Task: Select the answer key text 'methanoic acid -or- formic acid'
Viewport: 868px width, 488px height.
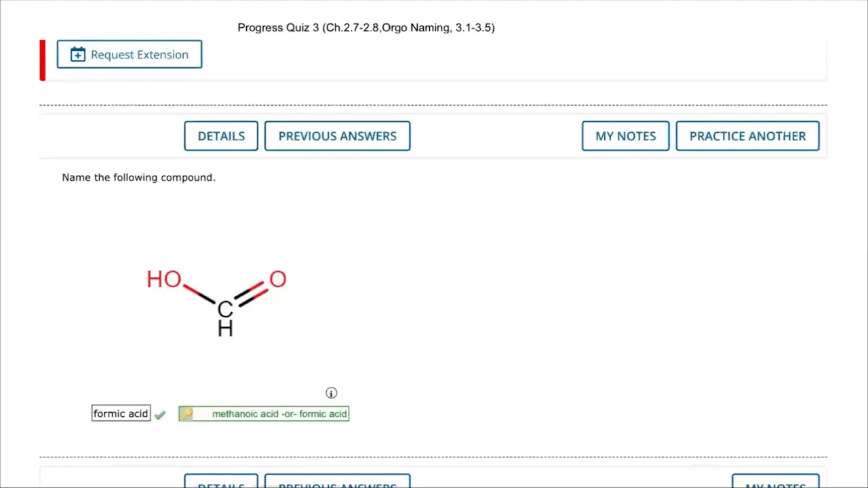Action: point(279,413)
